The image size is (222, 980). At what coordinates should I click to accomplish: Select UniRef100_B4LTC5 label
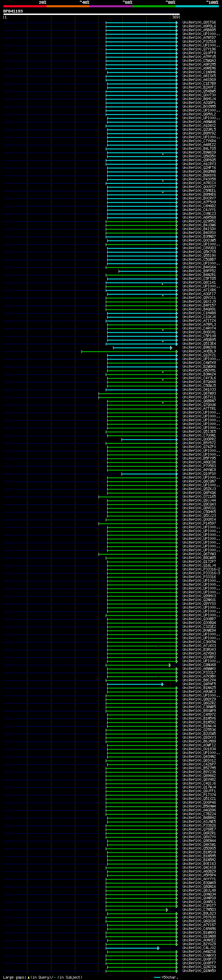[199, 149]
